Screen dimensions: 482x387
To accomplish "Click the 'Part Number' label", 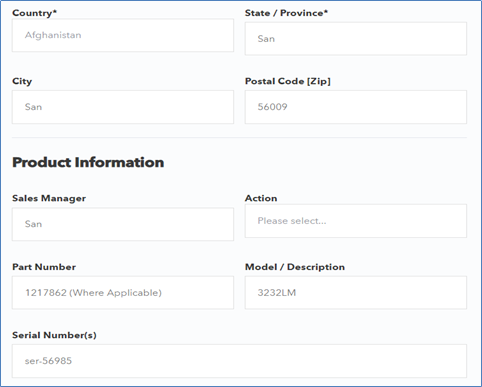I will tap(44, 267).
